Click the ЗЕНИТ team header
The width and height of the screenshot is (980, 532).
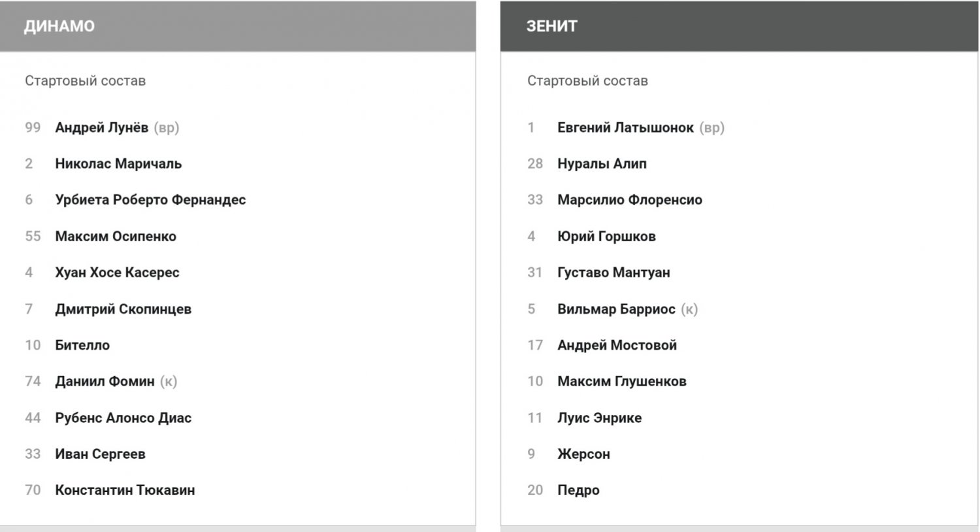pyautogui.click(x=552, y=26)
